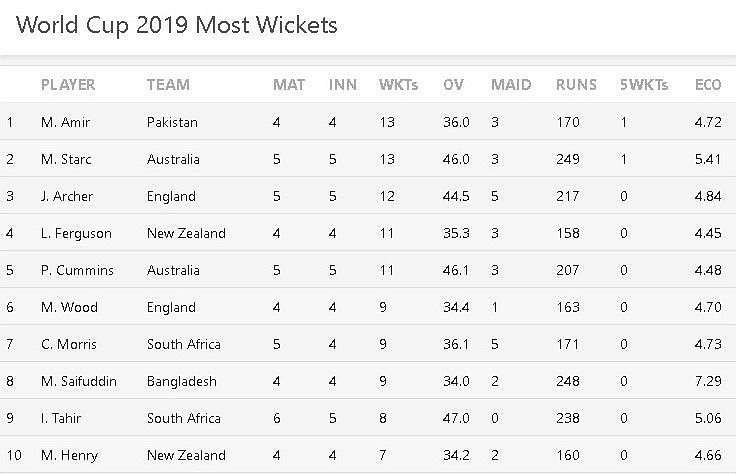Open M. Henry player entry
The width and height of the screenshot is (736, 474).
click(69, 455)
